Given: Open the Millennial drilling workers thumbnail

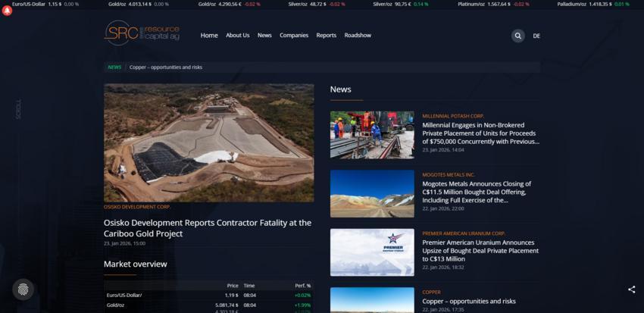Looking at the screenshot, I should click(372, 135).
